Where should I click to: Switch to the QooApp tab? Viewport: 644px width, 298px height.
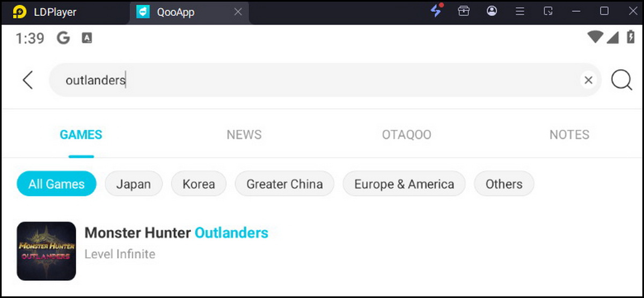tap(189, 12)
